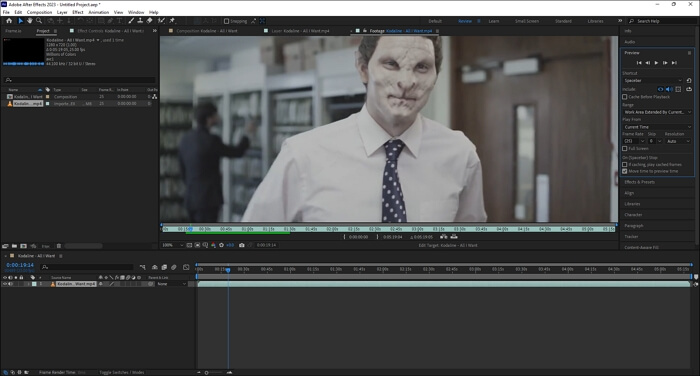The height and width of the screenshot is (376, 700).
Task: Click the Toggle Switches / Modes button
Action: tap(121, 372)
